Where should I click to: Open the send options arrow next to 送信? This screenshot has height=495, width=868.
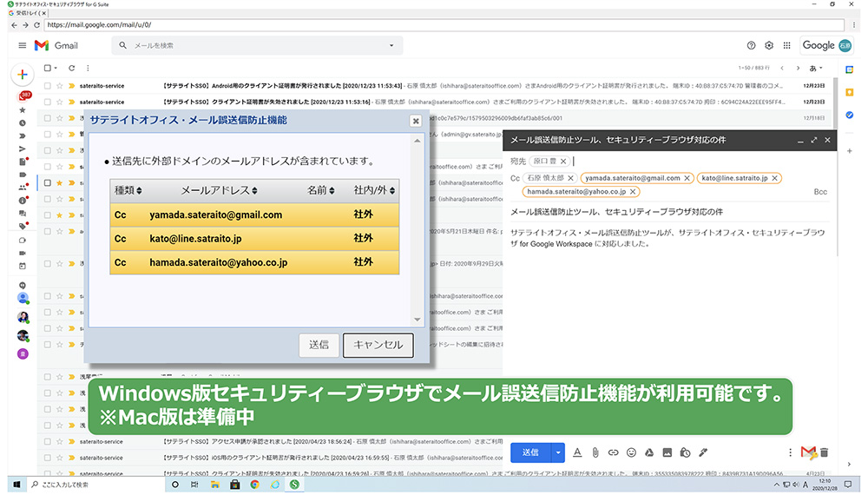tap(558, 452)
